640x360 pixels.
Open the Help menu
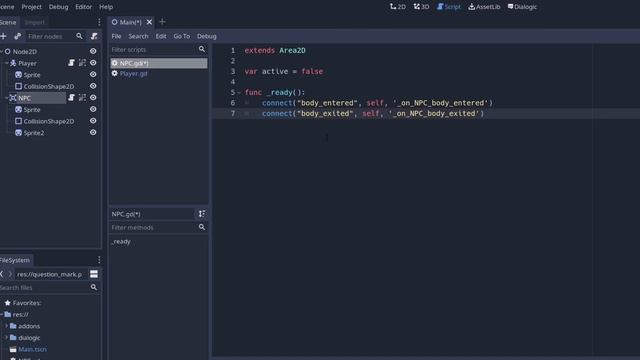[106, 7]
